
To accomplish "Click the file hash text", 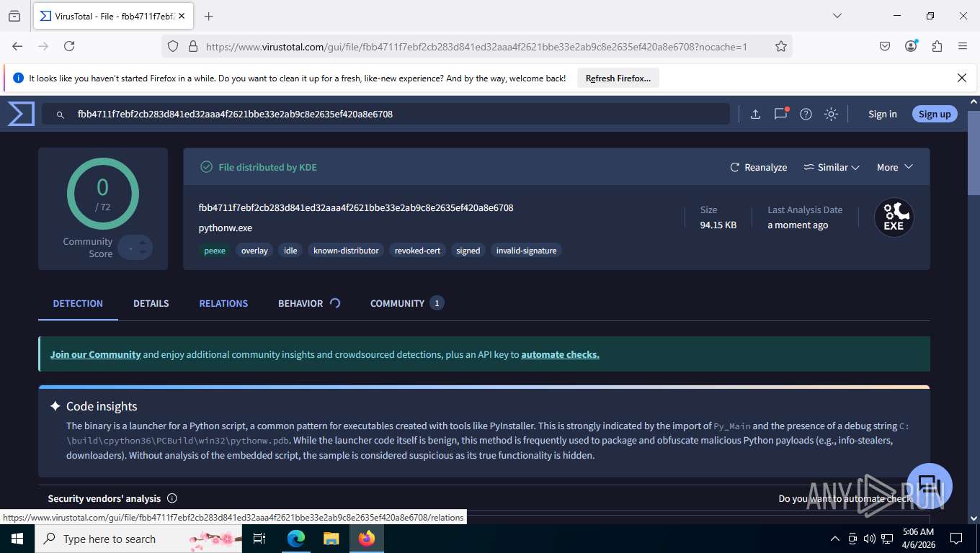I will point(356,207).
